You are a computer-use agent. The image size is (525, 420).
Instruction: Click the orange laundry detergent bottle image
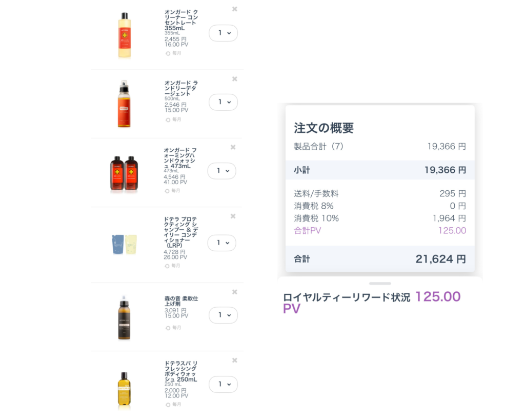(124, 104)
